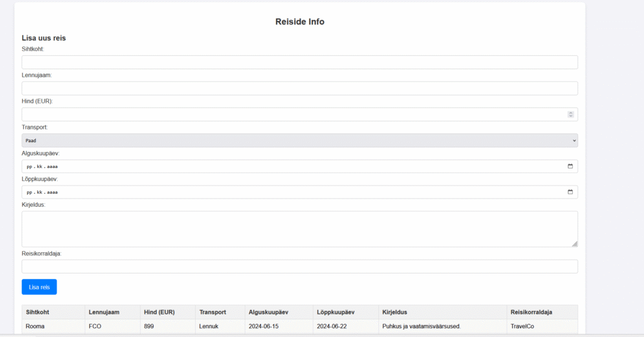Image resolution: width=644 pixels, height=337 pixels.
Task: Select the day (pp) part of Alguskuupäev
Action: point(29,167)
